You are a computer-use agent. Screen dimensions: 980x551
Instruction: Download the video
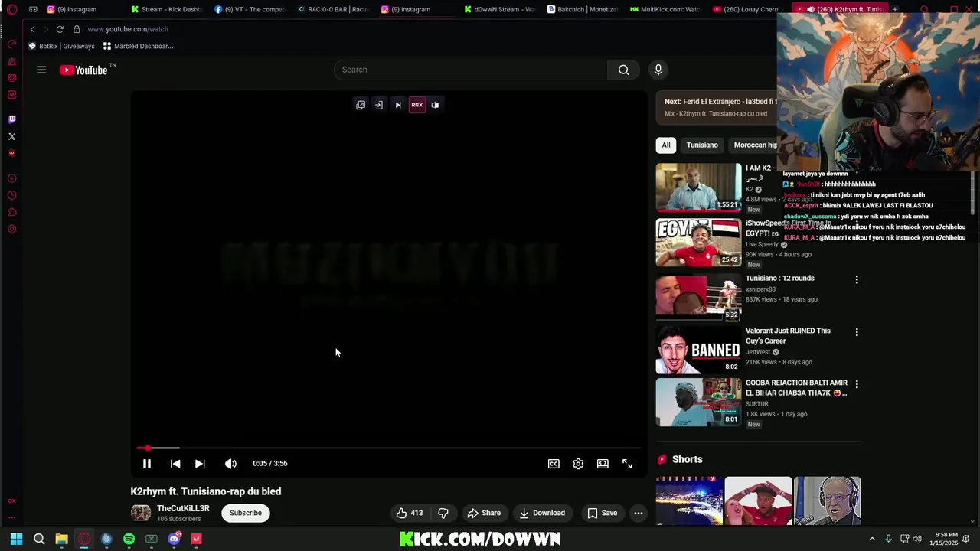[542, 513]
